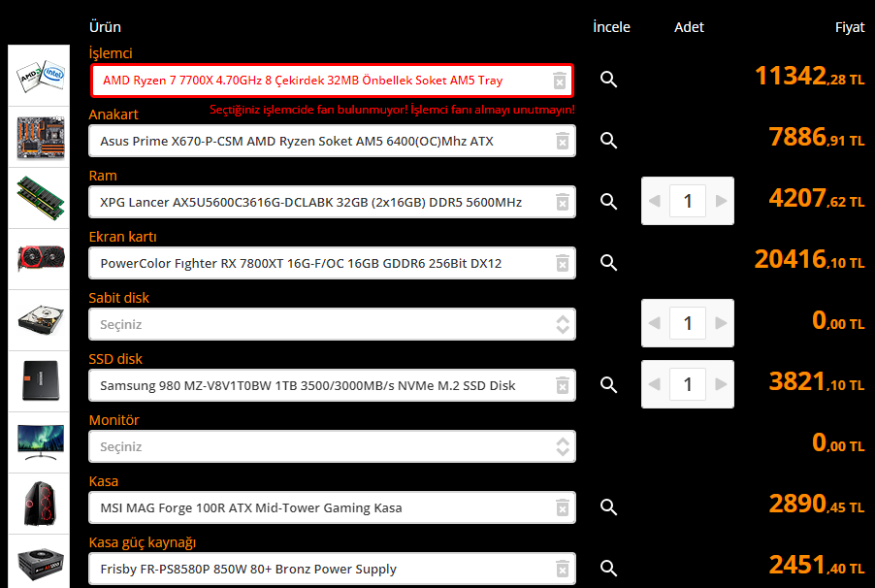Viewport: 875px width, 588px height.
Task: View details of Samsung 980 SSD
Action: click(608, 385)
